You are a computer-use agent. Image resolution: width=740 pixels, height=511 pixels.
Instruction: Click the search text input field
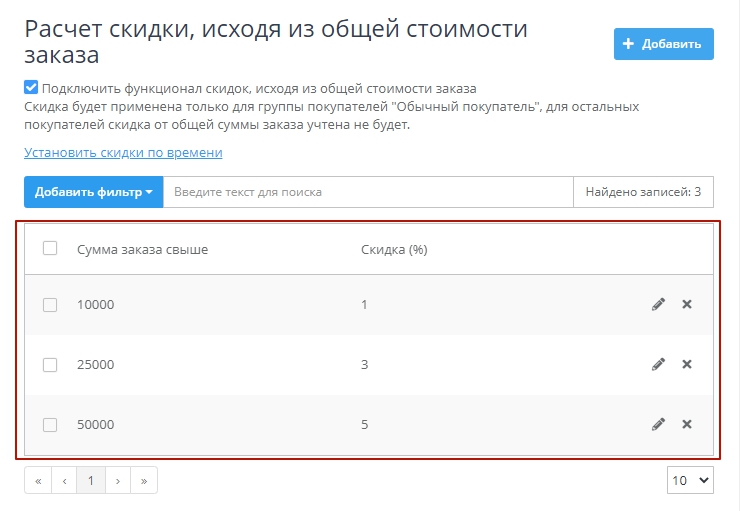point(368,192)
